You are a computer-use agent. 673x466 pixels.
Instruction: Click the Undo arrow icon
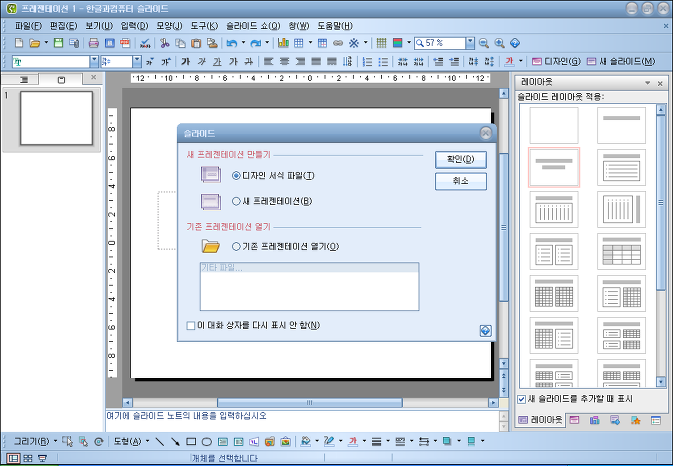pyautogui.click(x=232, y=43)
